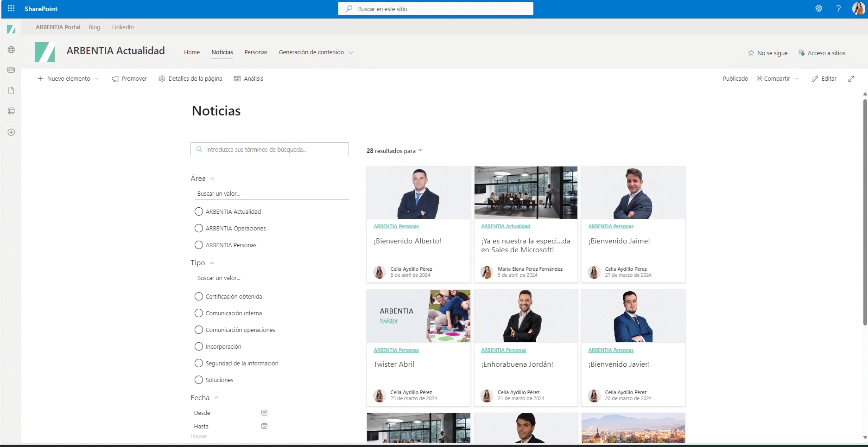Image resolution: width=868 pixels, height=447 pixels.
Task: Expand Generación de contenido menu chevron
Action: point(351,52)
